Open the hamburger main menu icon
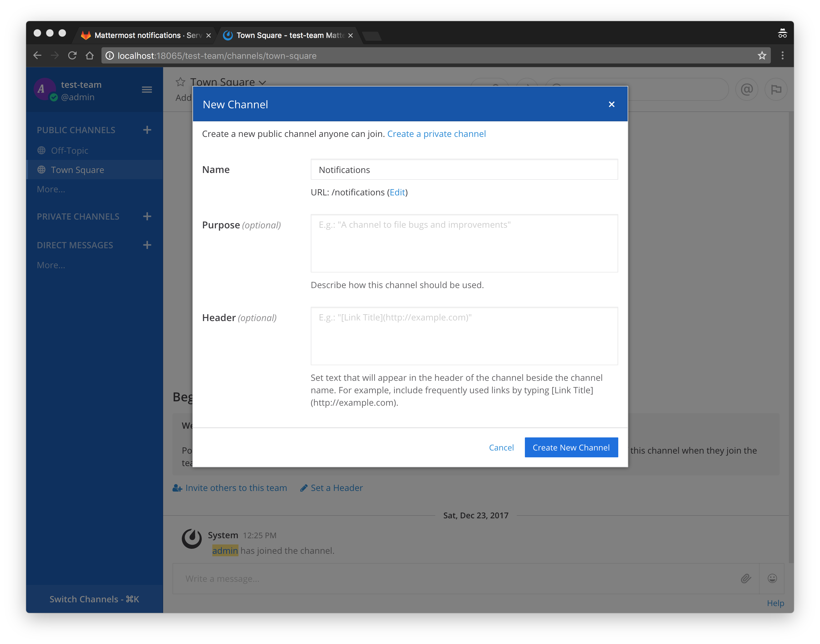This screenshot has height=644, width=820. click(x=147, y=90)
